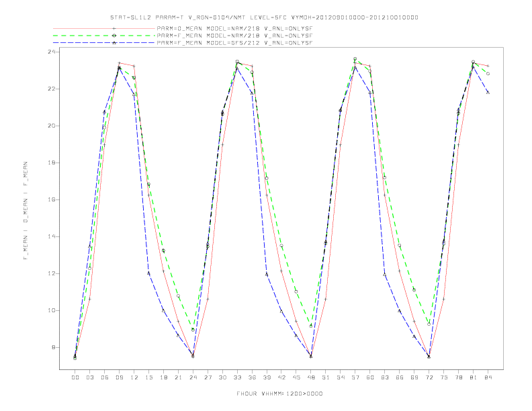
Task: Click the x-axis hour label 54
Action: coord(341,377)
